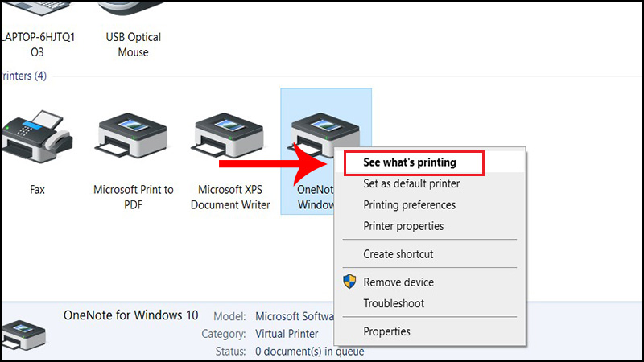Open Printer properties menu entry

403,226
